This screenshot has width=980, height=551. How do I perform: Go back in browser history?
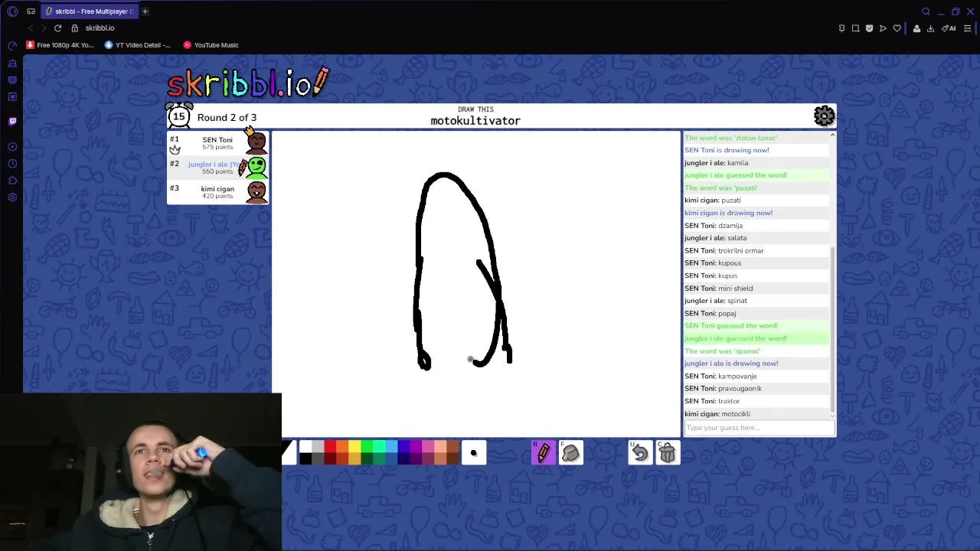30,28
